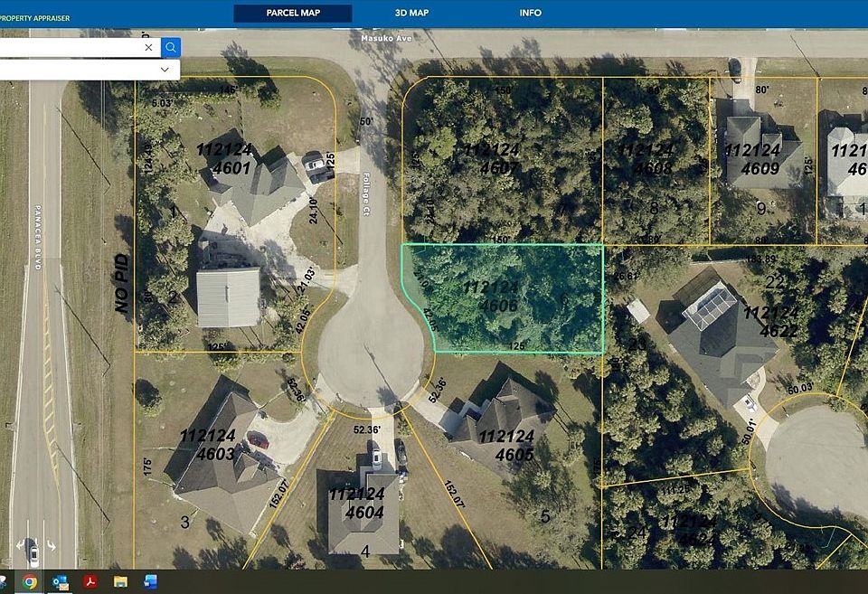Click the 183.89' dimension label

point(761,259)
